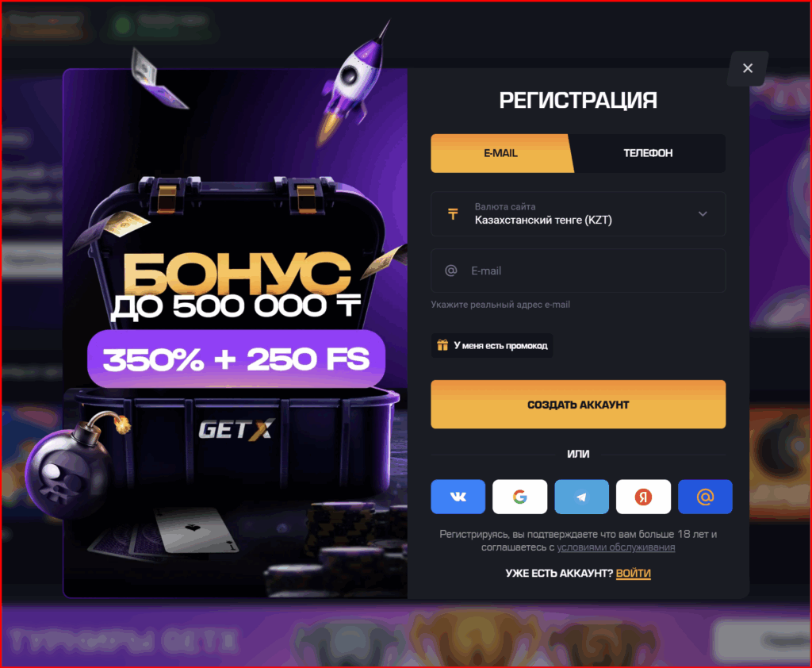
Task: Click the 350% + 250 FS bonus banner
Action: pyautogui.click(x=236, y=359)
